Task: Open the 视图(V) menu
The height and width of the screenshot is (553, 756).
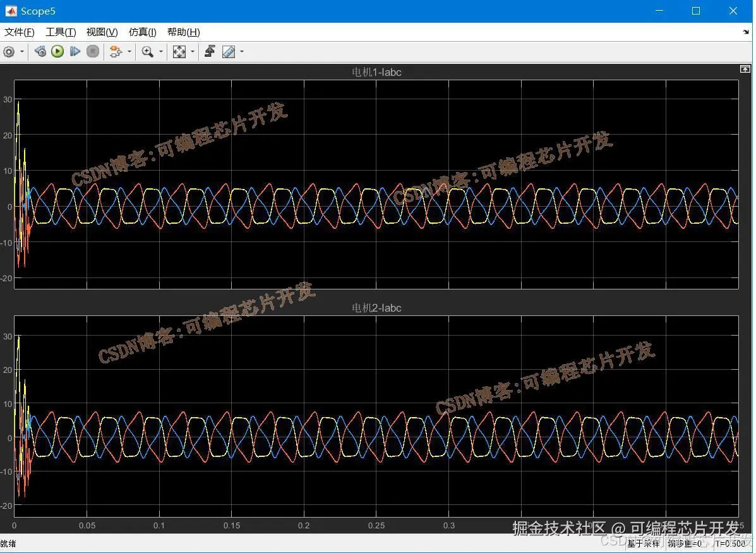Action: [102, 32]
